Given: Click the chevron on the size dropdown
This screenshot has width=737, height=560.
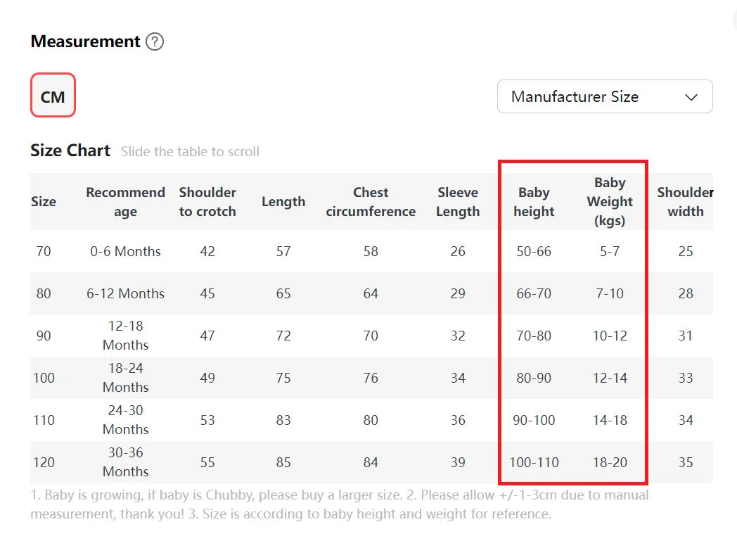Looking at the screenshot, I should click(691, 97).
